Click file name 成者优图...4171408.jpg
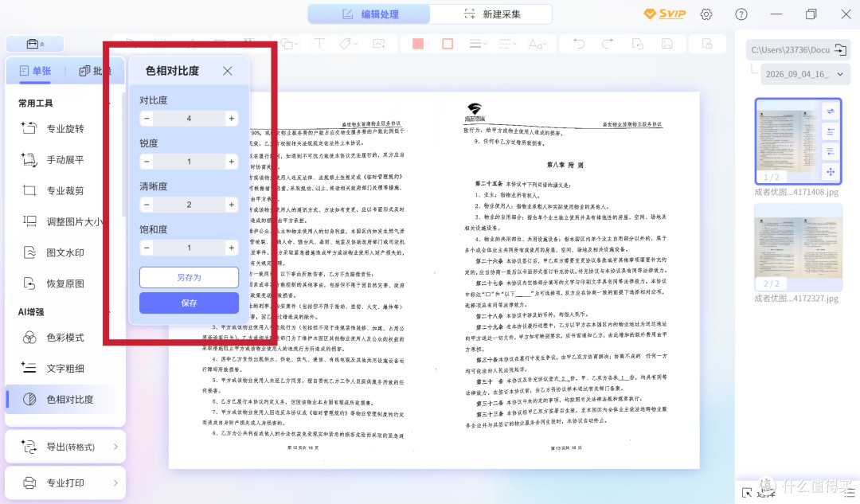 [x=796, y=193]
